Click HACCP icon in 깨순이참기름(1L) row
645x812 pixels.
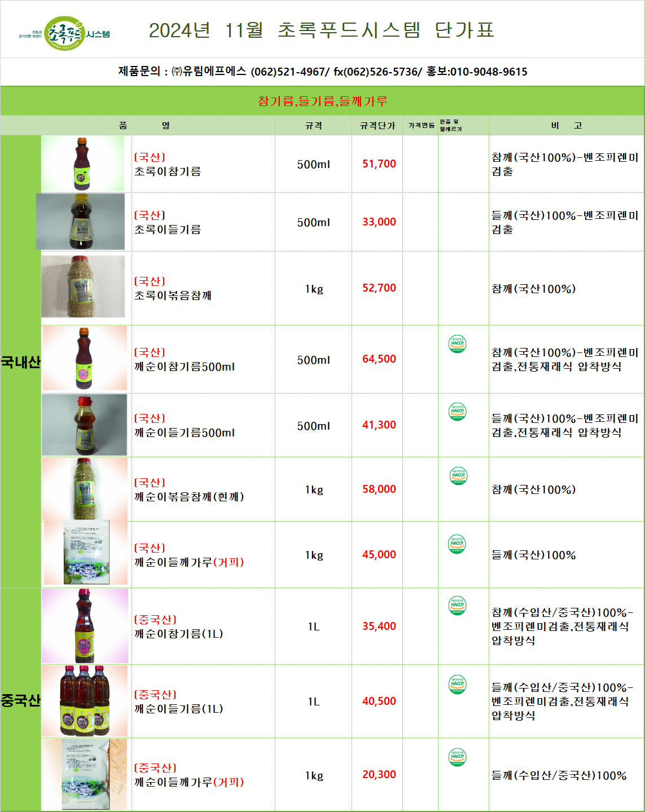coord(457,606)
